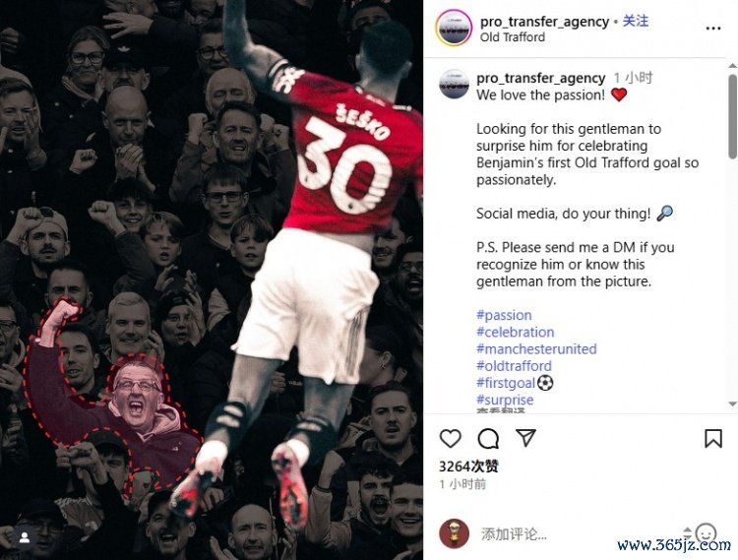Screen dimensions: 738x560
Task: Save the post with the bookmark icon
Action: click(x=713, y=438)
